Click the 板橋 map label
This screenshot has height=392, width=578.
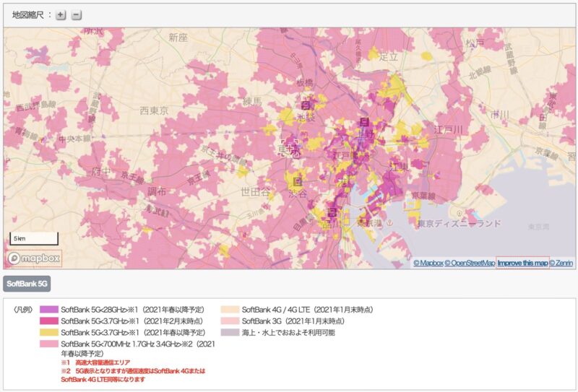[x=305, y=83]
